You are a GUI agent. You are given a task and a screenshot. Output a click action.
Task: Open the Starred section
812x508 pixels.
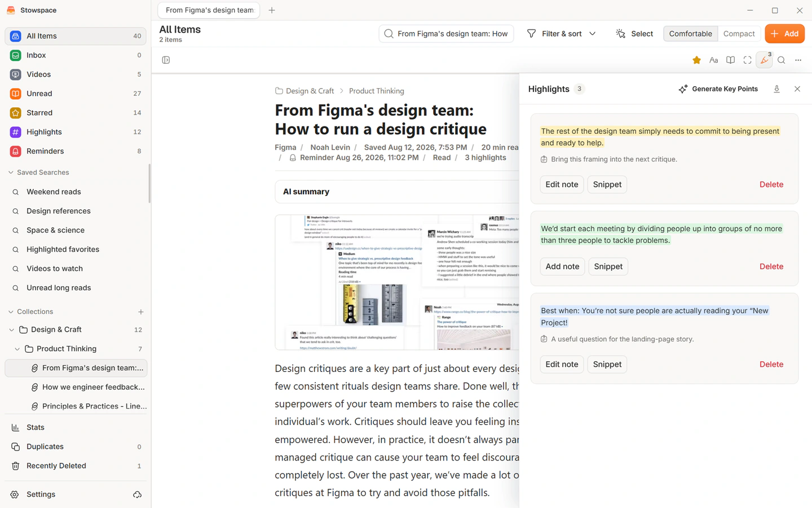76,112
